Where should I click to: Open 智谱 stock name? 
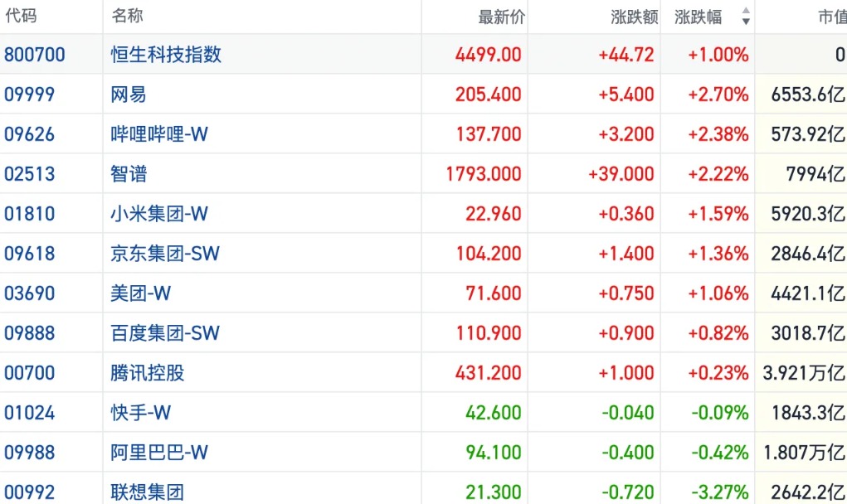[x=129, y=174]
